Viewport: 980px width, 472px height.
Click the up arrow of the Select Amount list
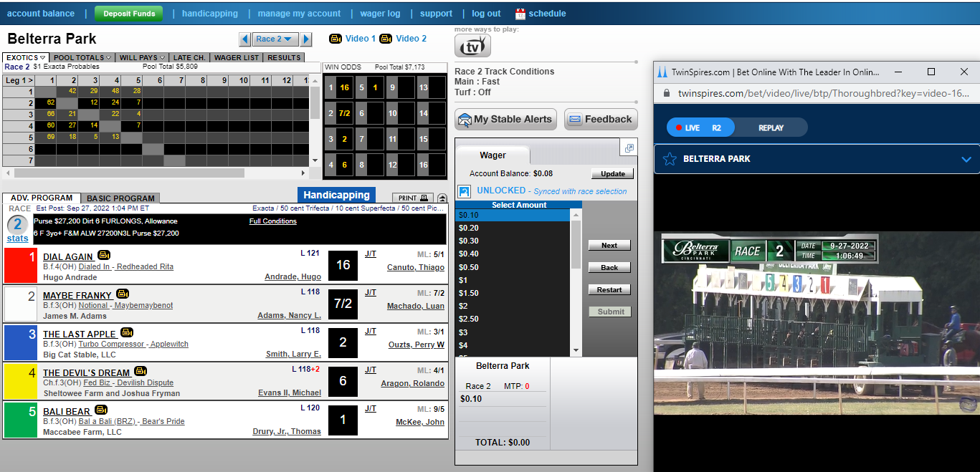[576, 214]
